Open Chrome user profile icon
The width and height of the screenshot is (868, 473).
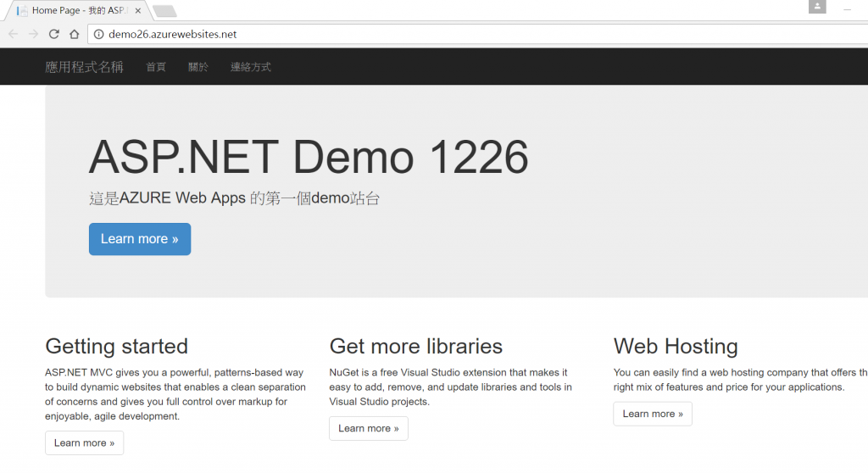click(x=817, y=7)
